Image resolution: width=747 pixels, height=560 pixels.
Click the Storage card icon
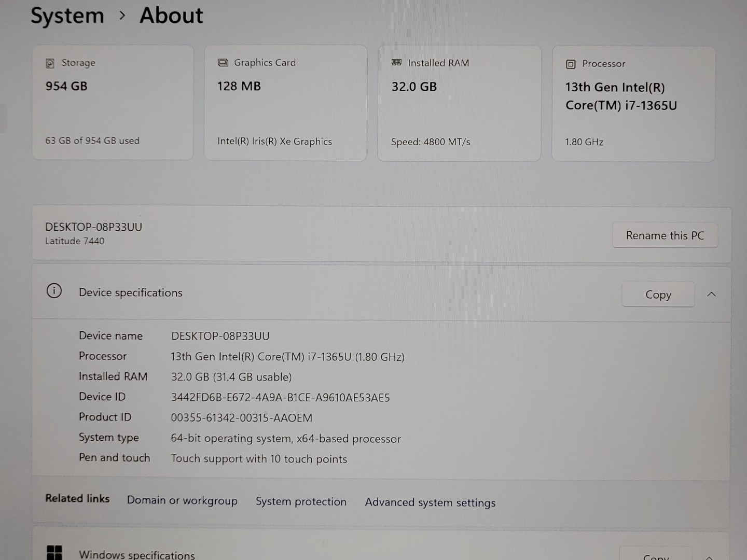click(x=50, y=63)
